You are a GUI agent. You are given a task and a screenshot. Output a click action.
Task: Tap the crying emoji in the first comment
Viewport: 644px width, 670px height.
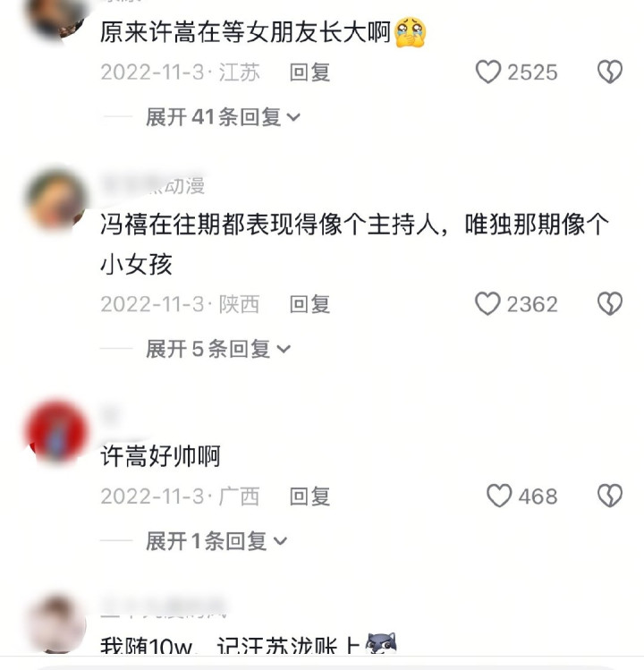click(411, 32)
